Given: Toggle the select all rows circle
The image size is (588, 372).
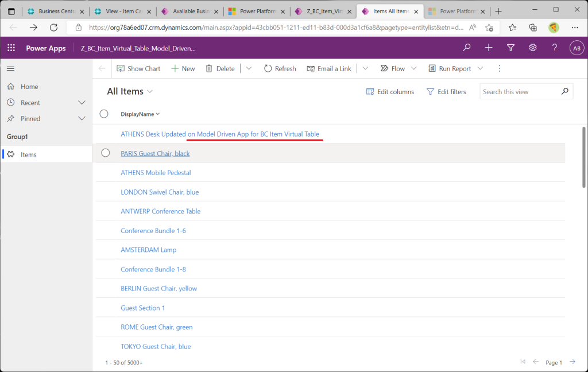Looking at the screenshot, I should 104,114.
